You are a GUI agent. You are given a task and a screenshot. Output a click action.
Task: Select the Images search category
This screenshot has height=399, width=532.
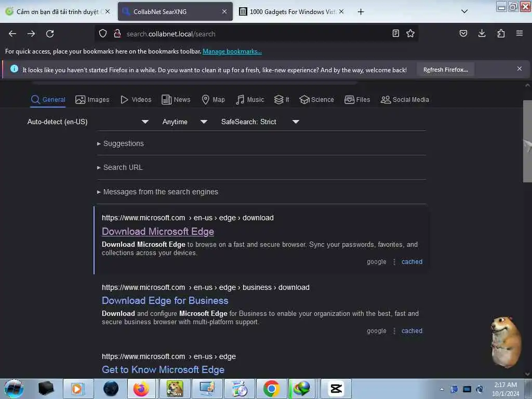(x=92, y=100)
